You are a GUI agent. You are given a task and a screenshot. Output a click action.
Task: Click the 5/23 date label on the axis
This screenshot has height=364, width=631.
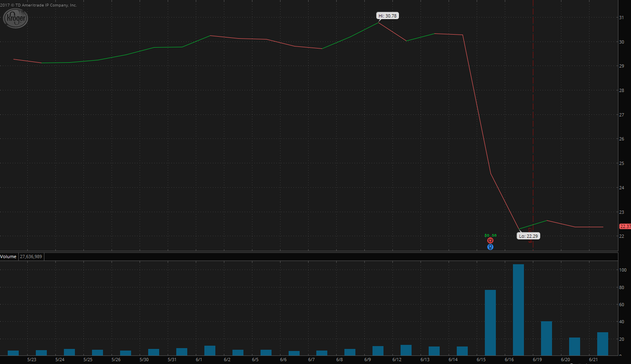[31, 360]
